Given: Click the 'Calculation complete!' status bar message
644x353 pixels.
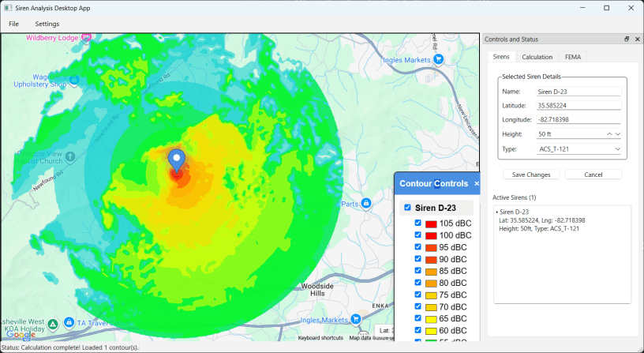Looking at the screenshot, I should point(69,347).
